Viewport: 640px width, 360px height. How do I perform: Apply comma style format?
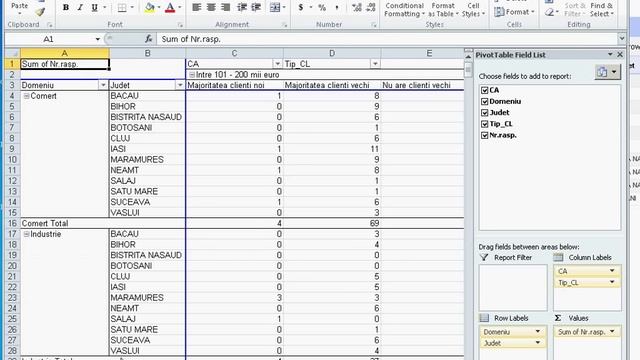[x=337, y=7]
